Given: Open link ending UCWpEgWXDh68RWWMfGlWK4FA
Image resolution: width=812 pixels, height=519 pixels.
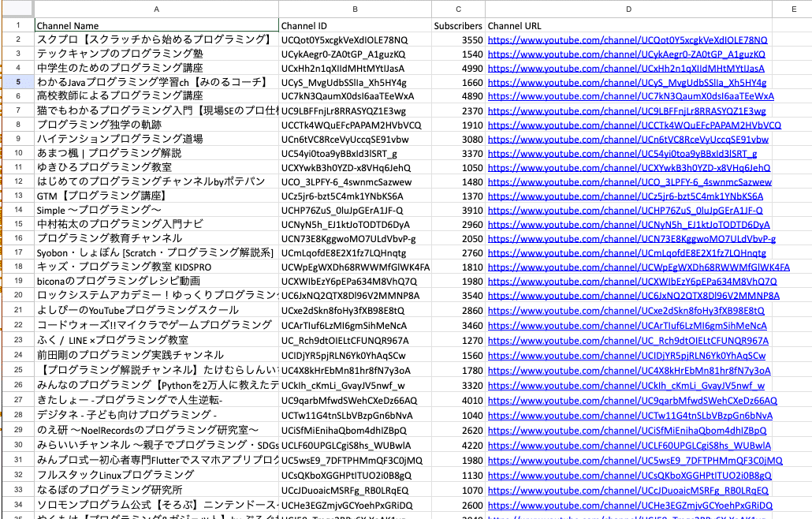Looking at the screenshot, I should 639,267.
